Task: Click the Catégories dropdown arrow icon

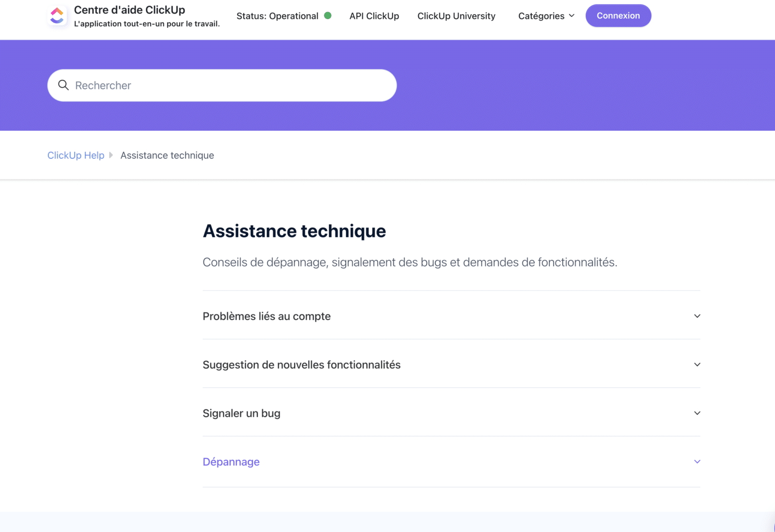Action: [x=571, y=16]
